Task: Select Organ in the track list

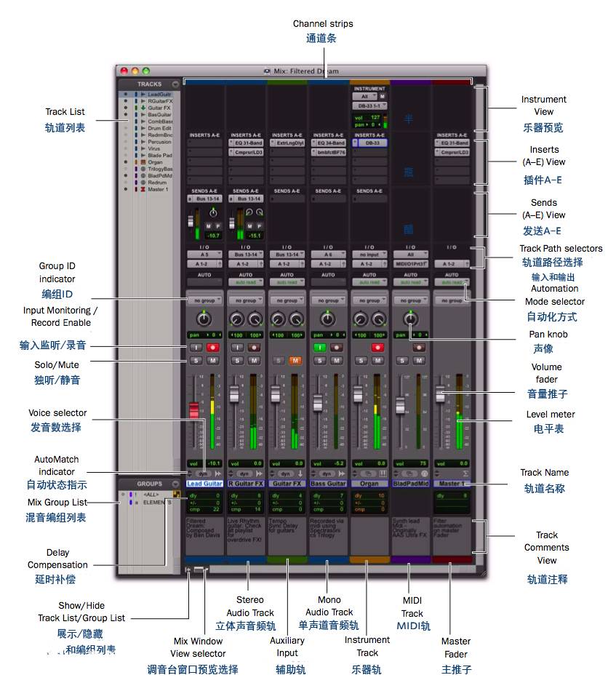Action: point(155,162)
